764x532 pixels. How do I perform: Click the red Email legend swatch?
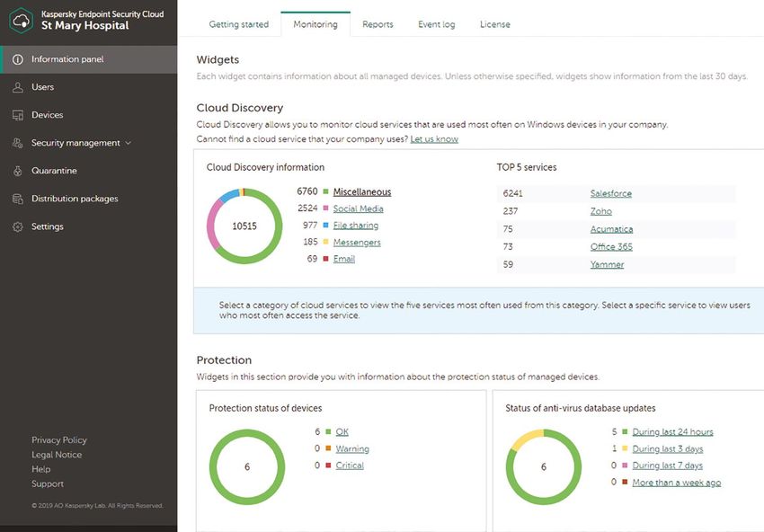coord(326,259)
